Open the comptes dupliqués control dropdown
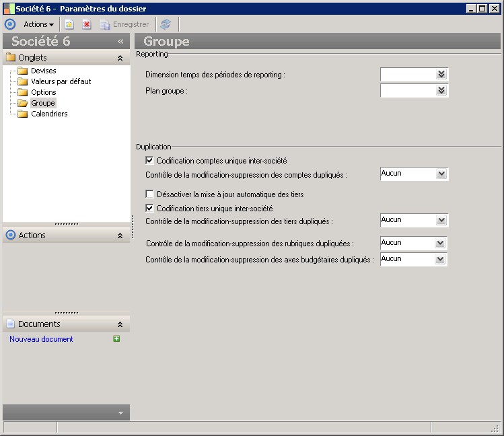The height and width of the screenshot is (436, 504). pos(441,174)
